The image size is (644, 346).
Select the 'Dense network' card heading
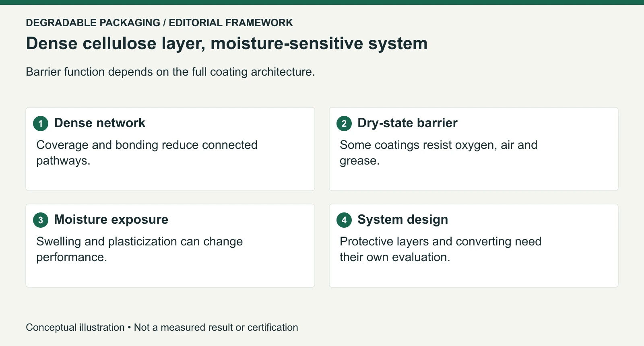[x=100, y=123]
